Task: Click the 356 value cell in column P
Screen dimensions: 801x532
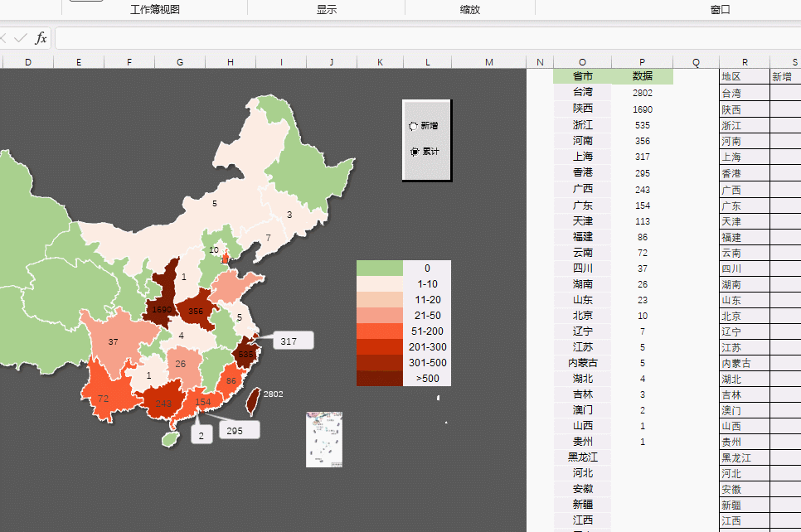Action: (x=642, y=140)
